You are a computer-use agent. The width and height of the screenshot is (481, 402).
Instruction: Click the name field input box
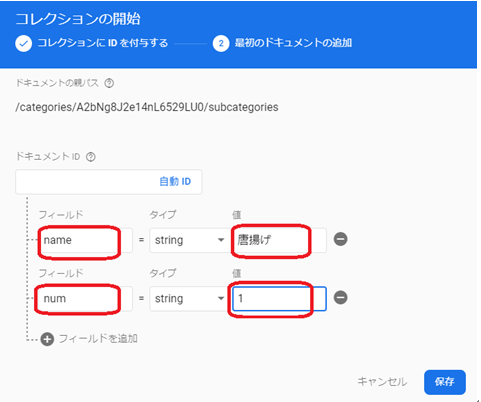[85, 240]
